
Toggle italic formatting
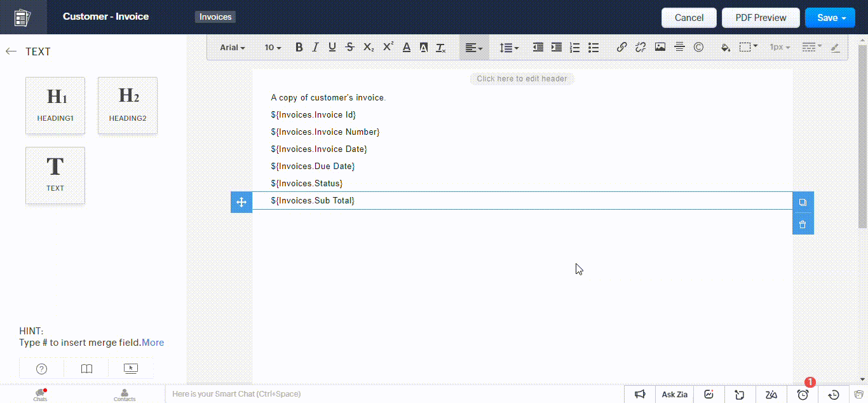[x=315, y=47]
